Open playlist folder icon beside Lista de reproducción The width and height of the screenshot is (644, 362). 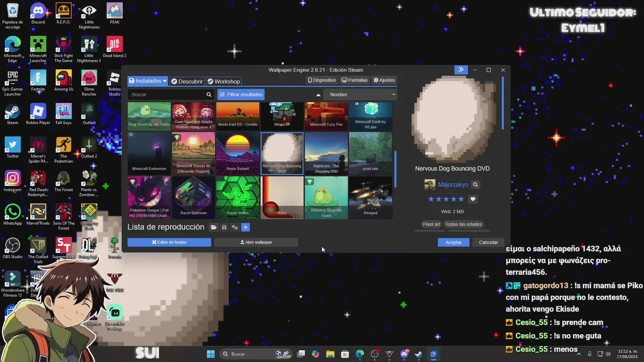[214, 227]
